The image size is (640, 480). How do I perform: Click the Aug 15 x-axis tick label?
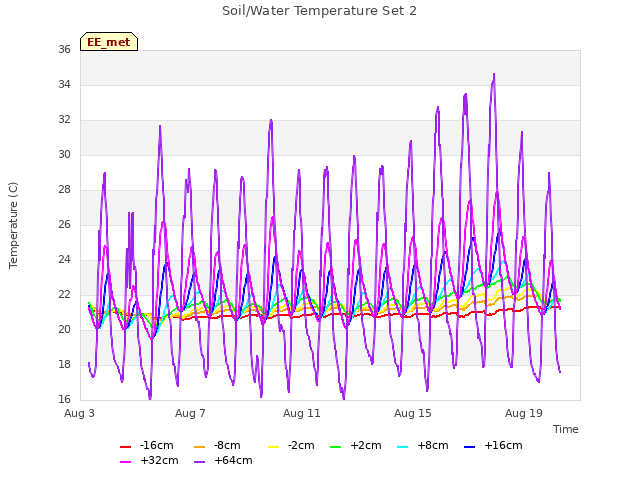(413, 413)
